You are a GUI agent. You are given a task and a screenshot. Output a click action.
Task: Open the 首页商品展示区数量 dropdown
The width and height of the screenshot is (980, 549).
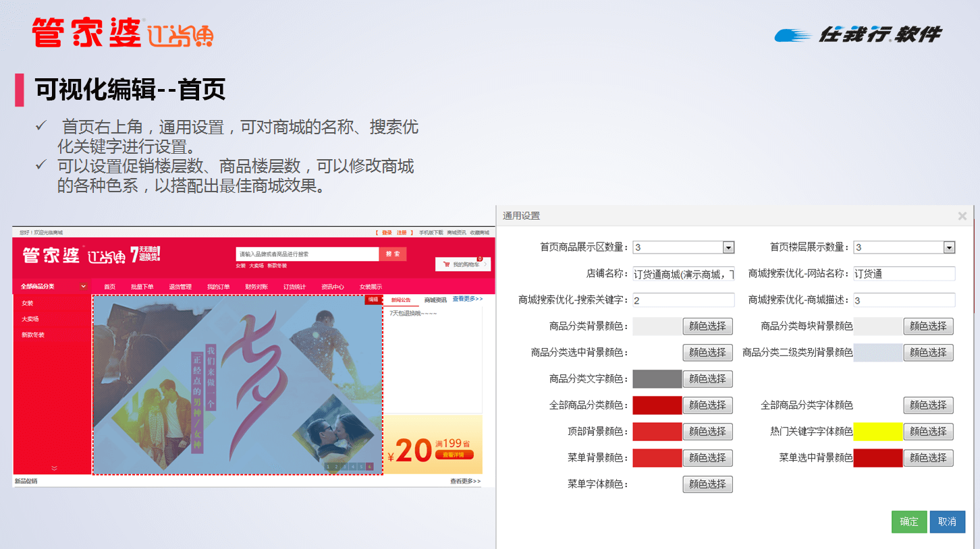pyautogui.click(x=728, y=248)
